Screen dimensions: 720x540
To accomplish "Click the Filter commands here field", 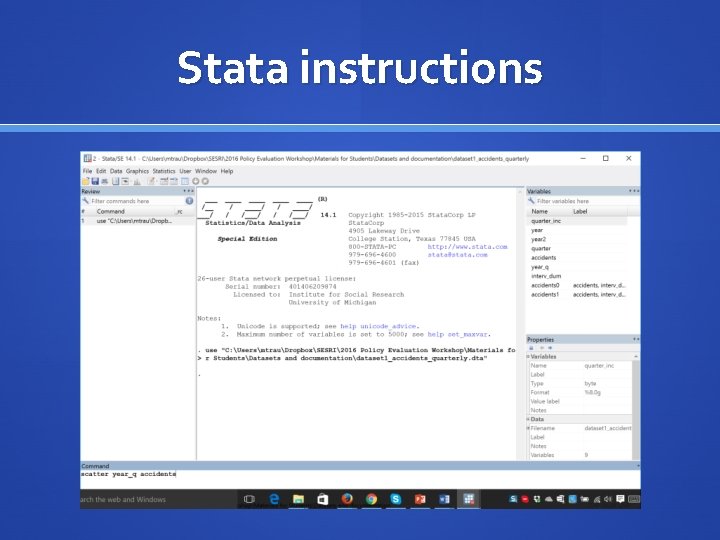I will (137, 201).
